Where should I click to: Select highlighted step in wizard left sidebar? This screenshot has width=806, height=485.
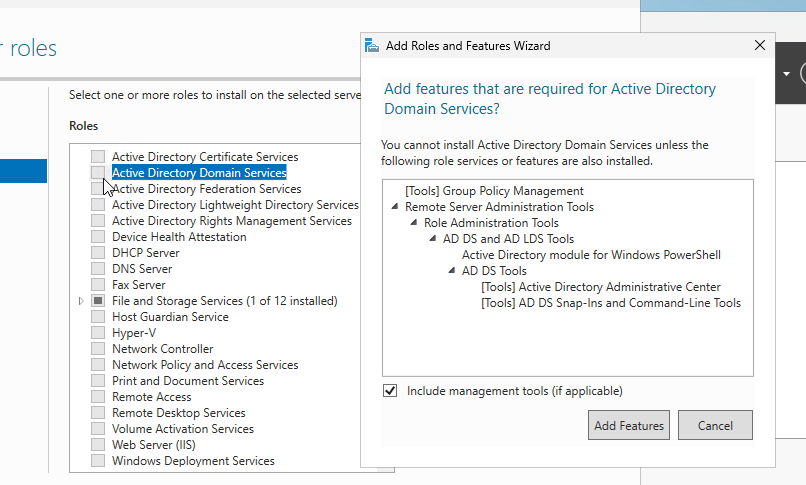coord(23,171)
